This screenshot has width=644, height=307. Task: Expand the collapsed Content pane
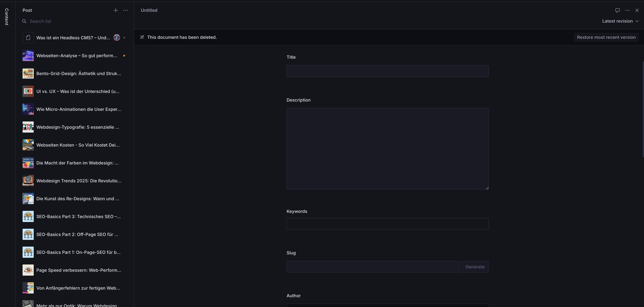(x=7, y=17)
